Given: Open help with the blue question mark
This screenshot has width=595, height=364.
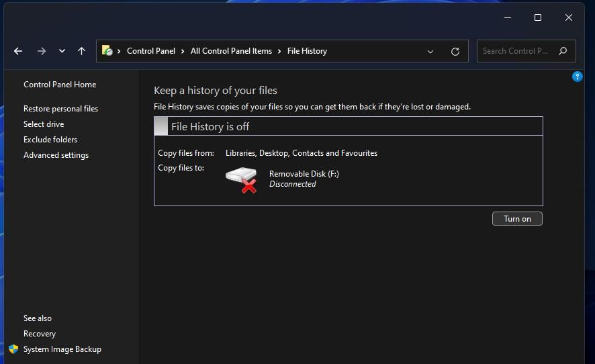Looking at the screenshot, I should click(x=577, y=77).
